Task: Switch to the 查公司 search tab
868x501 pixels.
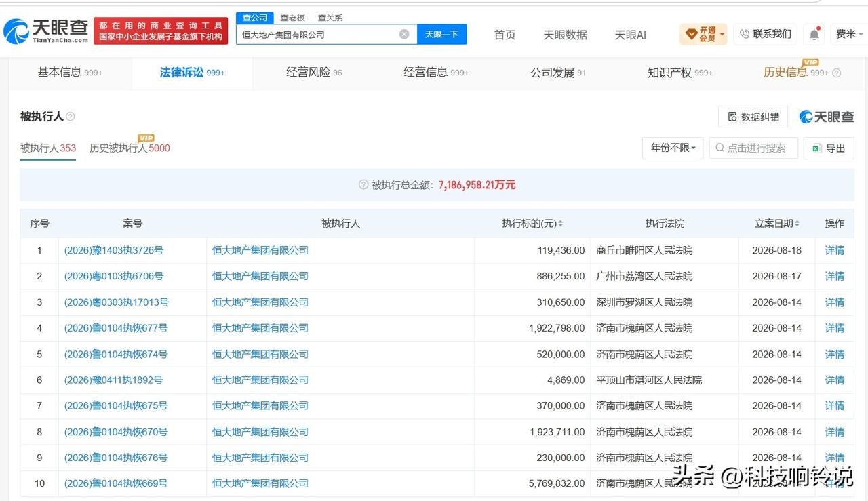Action: coord(255,18)
